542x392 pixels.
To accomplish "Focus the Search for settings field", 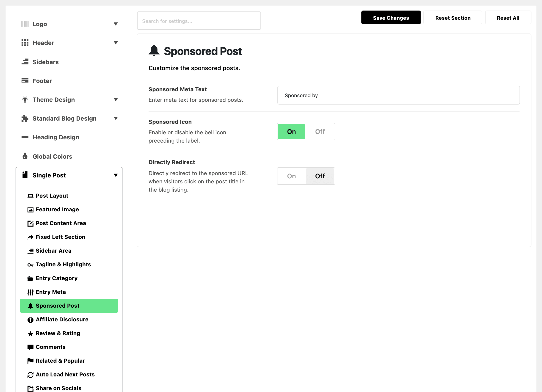I will click(199, 21).
